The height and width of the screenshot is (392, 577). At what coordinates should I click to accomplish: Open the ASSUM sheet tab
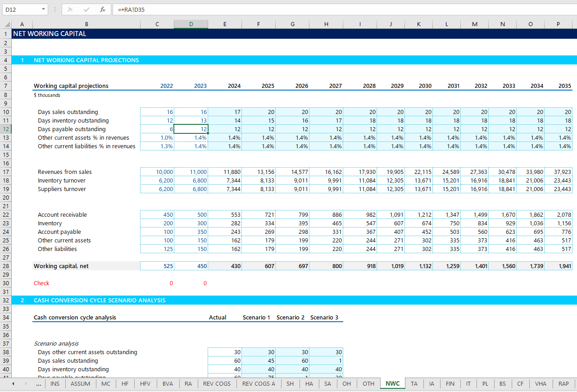[x=80, y=383]
